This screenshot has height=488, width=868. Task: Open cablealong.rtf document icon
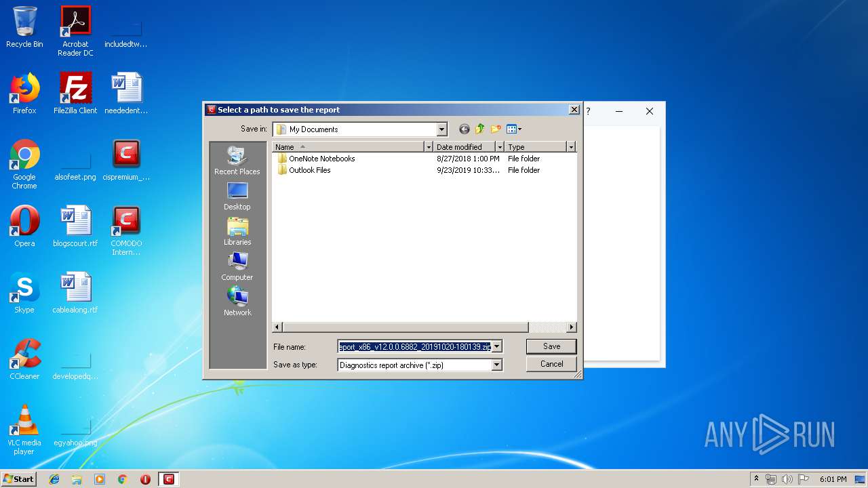75,293
